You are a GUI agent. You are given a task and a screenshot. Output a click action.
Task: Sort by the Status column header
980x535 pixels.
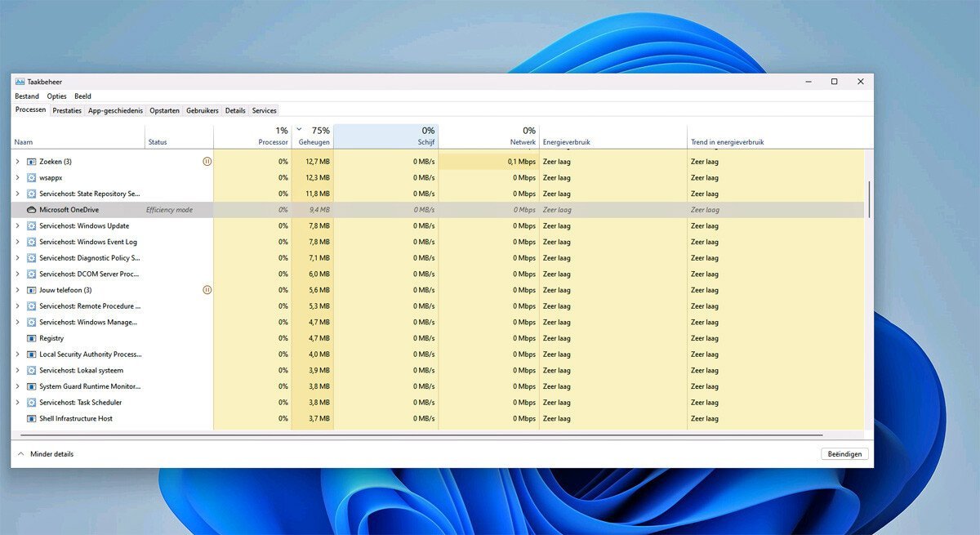[x=179, y=136]
